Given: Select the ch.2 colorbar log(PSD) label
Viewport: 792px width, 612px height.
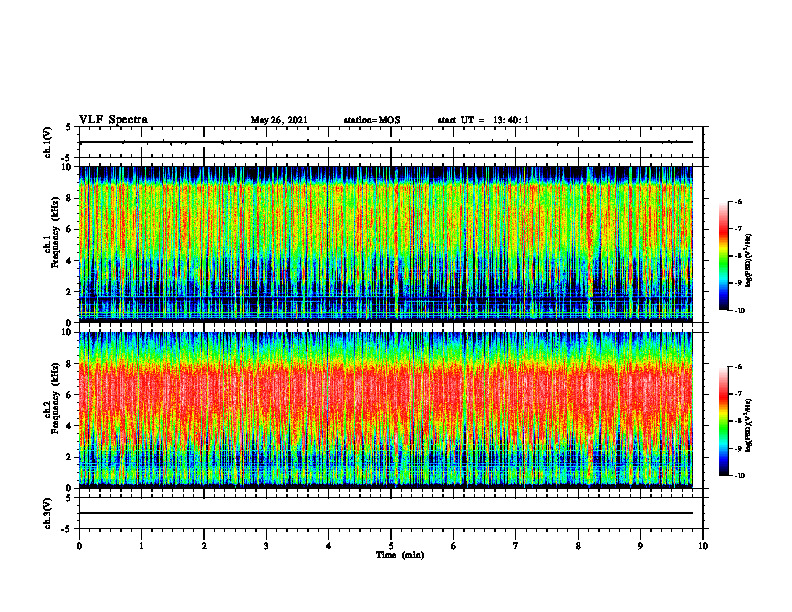Looking at the screenshot, I should [x=748, y=425].
